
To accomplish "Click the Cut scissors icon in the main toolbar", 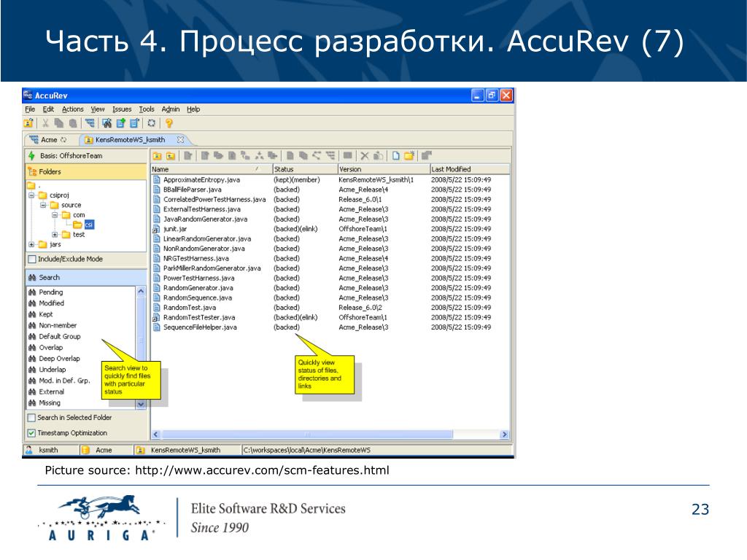I will 45,123.
